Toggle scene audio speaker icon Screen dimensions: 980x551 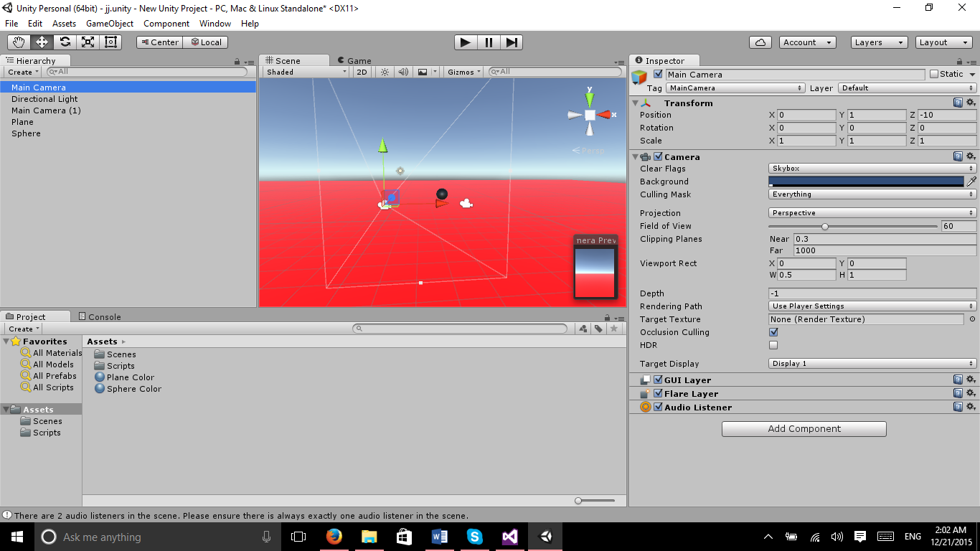click(403, 72)
